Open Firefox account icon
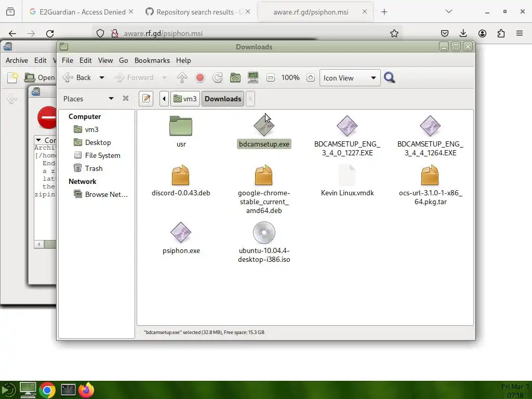532x399 pixels. coord(482,33)
